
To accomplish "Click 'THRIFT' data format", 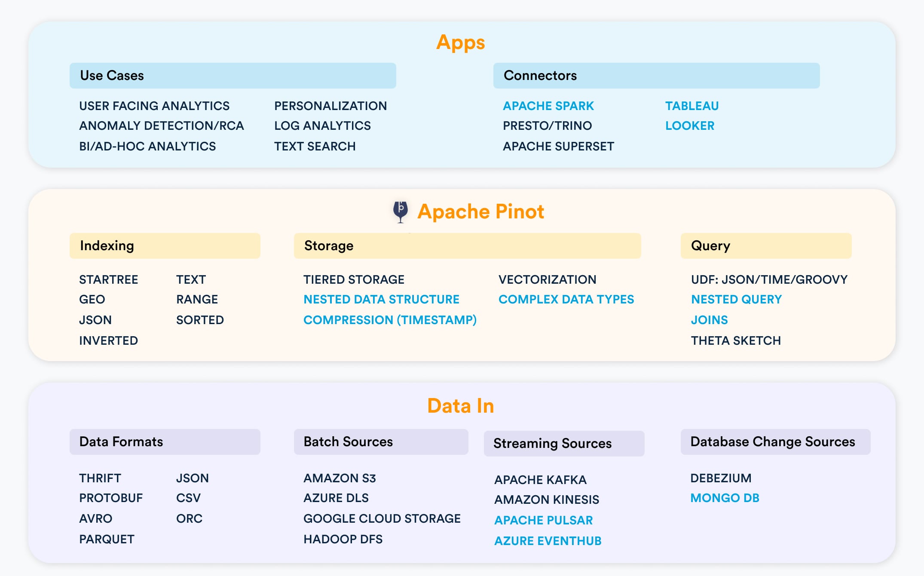I will pyautogui.click(x=100, y=478).
